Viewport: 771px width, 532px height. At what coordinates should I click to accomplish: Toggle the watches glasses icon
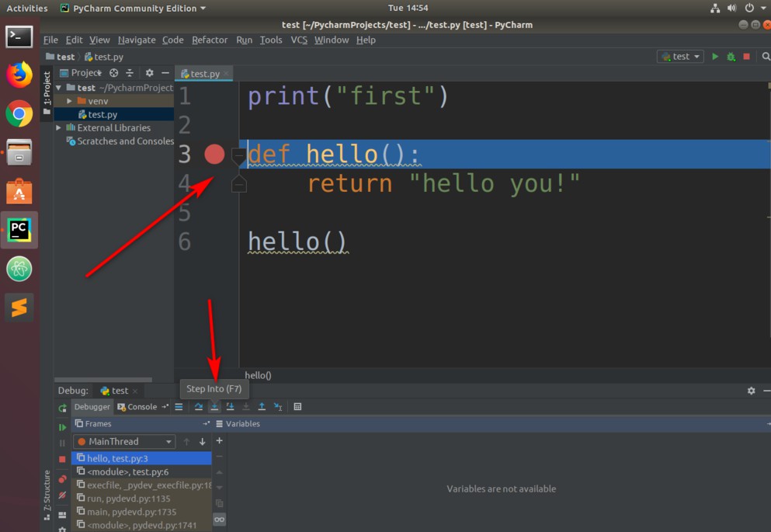point(219,520)
